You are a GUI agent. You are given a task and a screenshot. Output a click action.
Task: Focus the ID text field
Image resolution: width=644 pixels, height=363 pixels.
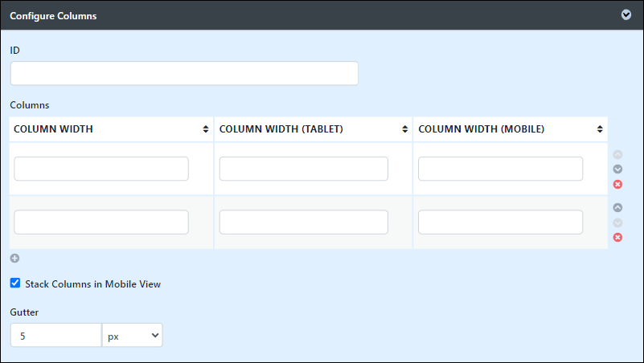(184, 73)
